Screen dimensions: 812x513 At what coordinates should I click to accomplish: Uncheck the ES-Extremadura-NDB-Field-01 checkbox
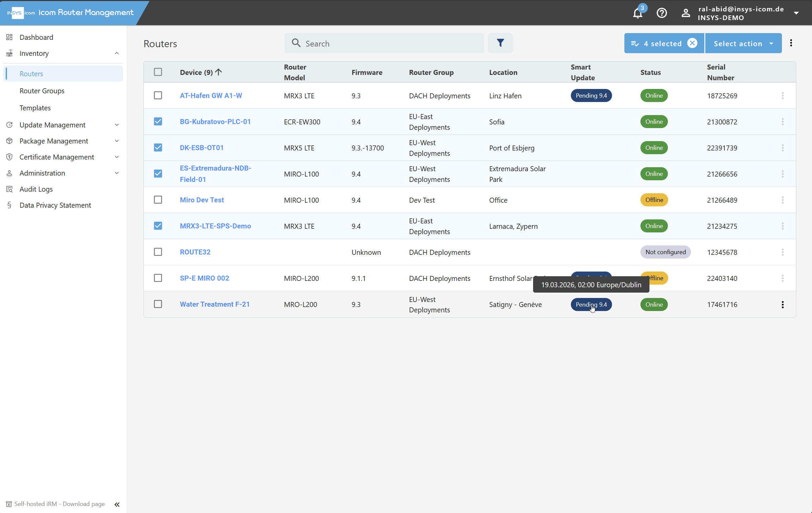click(158, 173)
